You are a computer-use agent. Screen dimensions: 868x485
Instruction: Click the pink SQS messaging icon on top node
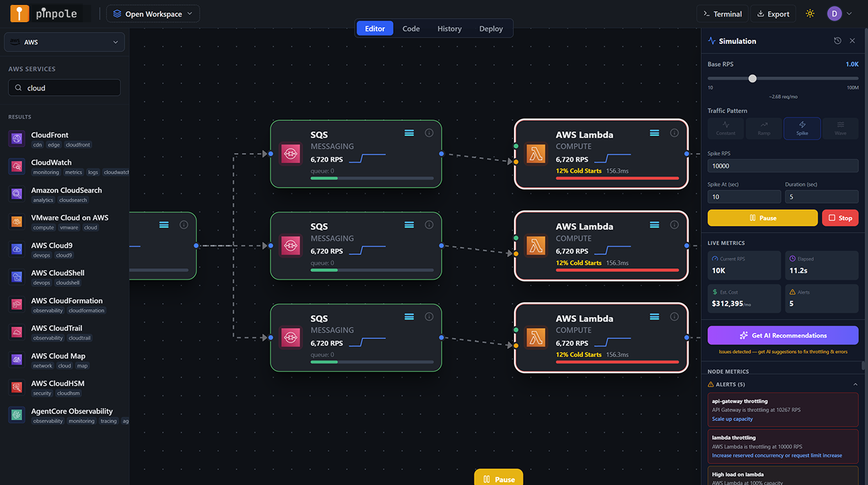coord(290,153)
